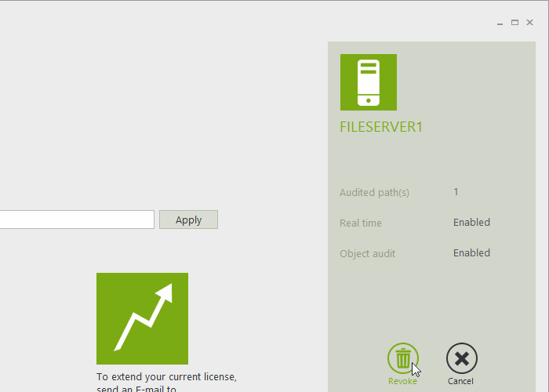Image resolution: width=549 pixels, height=392 pixels.
Task: Click the "send an E-mail to" line
Action: pos(136,389)
